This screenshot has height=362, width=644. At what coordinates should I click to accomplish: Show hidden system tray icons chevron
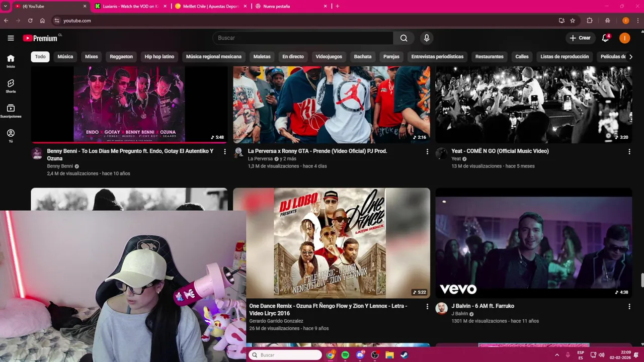click(556, 355)
